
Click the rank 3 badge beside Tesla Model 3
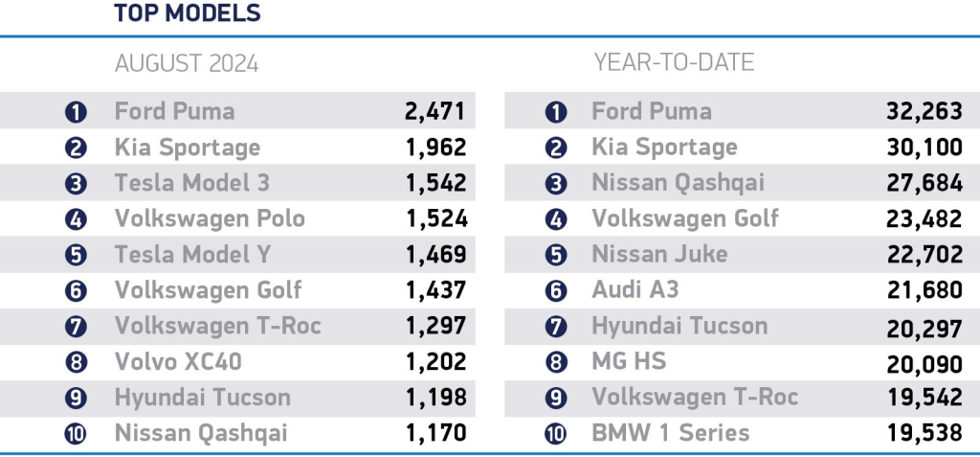click(77, 183)
